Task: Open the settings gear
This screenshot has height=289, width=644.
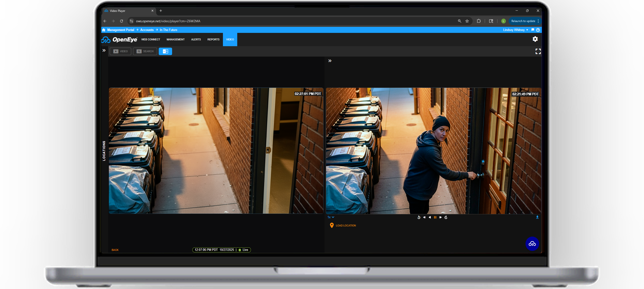Action: click(535, 39)
